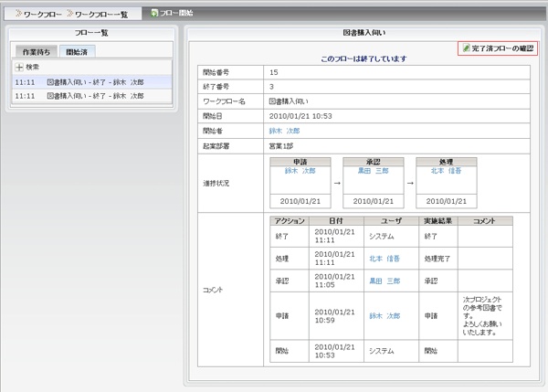
Task: Select the lower 図書購入伺い flow row
Action: coord(92,96)
